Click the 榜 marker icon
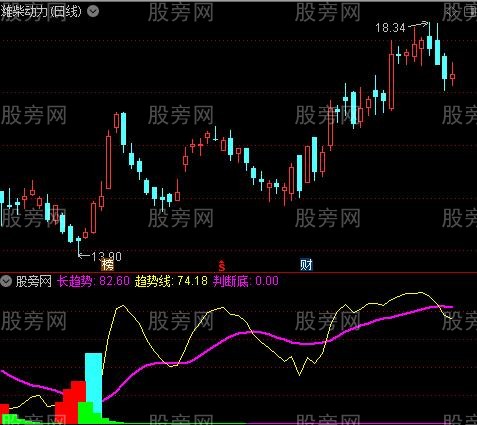Screen dimensions: 477x425 point(107,265)
